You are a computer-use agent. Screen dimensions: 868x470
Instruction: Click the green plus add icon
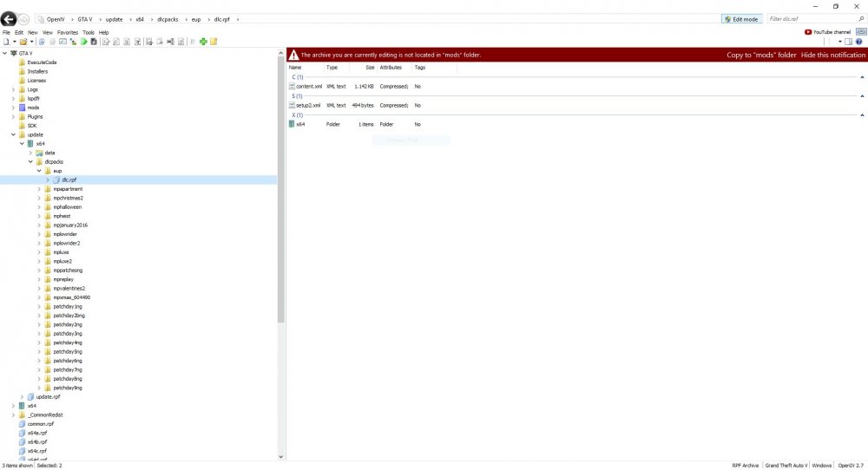click(203, 42)
